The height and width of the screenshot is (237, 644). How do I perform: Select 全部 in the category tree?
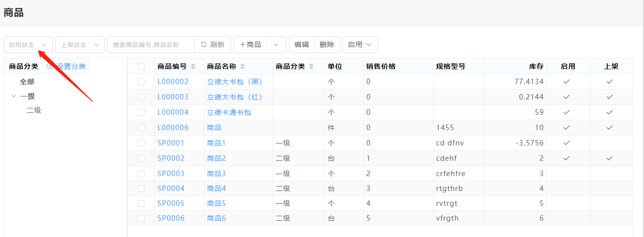tap(27, 82)
